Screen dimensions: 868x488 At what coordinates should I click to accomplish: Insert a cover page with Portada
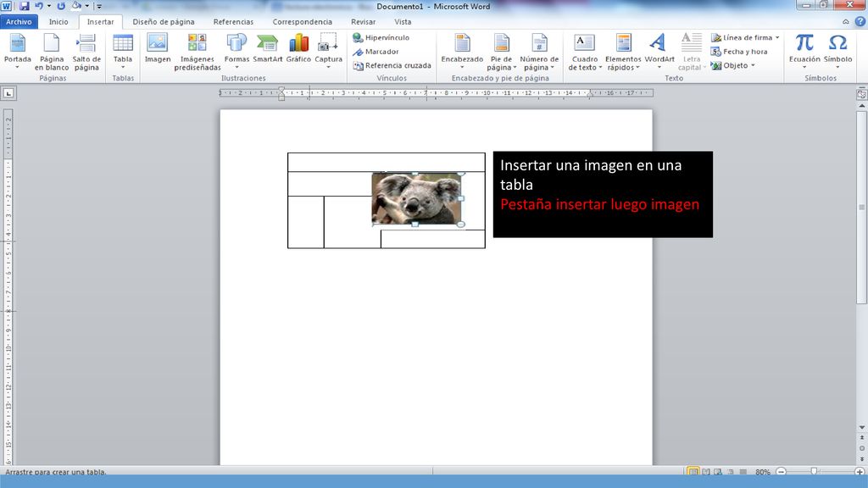[17, 52]
